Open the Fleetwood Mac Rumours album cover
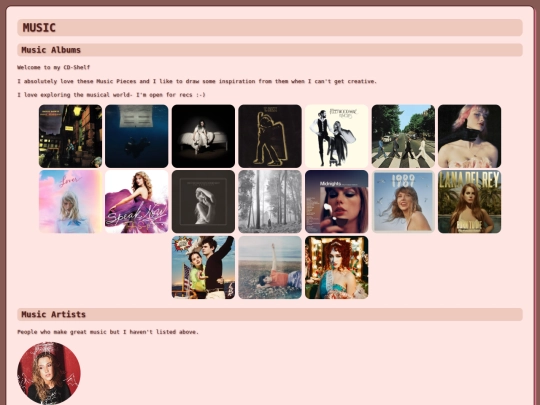540x405 pixels. pos(336,136)
